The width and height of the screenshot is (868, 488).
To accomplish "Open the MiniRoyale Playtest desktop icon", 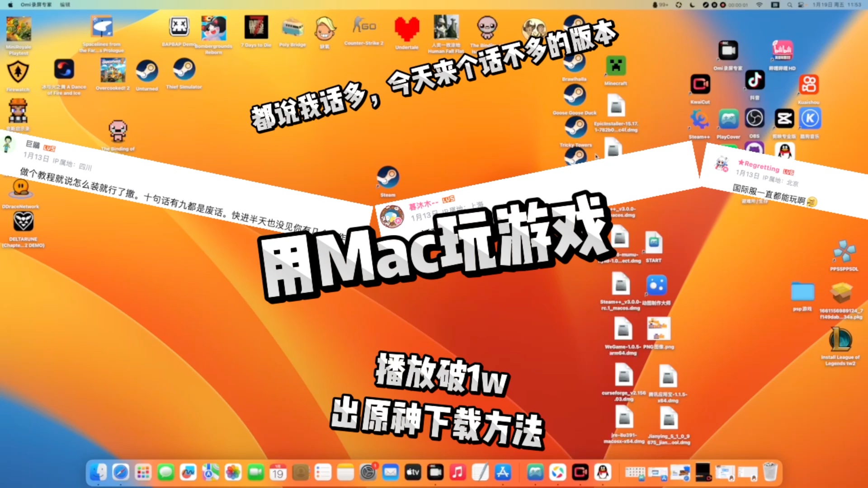I will [19, 29].
